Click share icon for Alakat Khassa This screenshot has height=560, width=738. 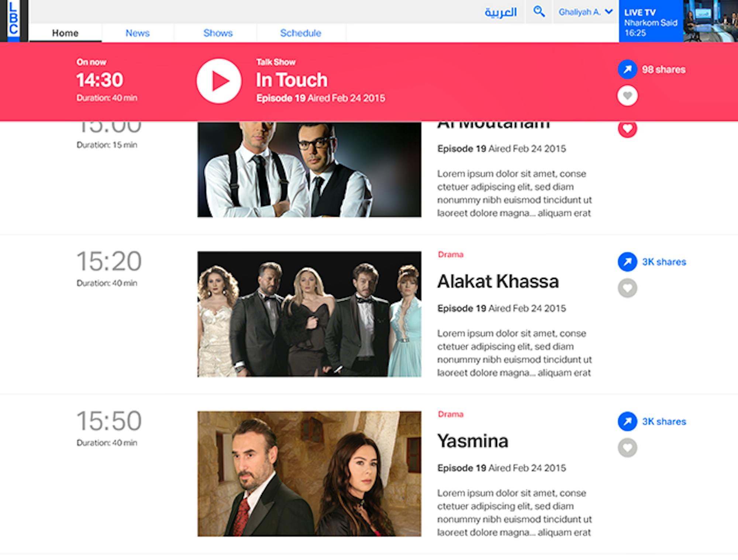coord(627,262)
